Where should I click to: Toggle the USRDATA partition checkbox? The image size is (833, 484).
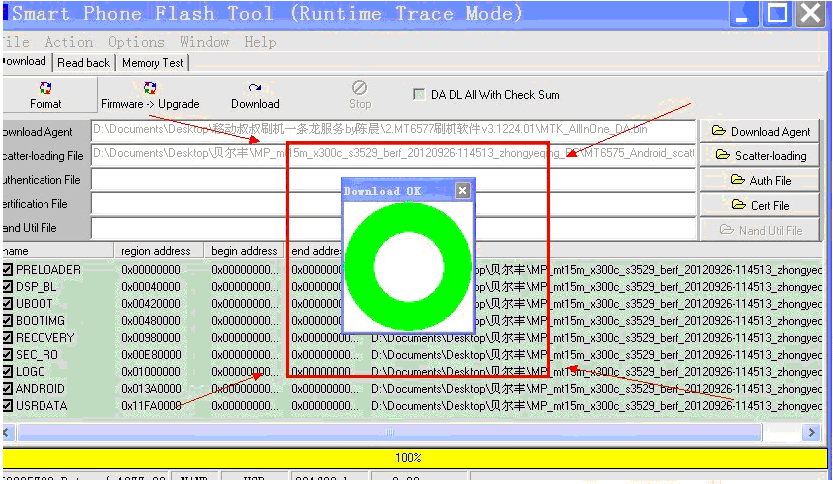7,405
